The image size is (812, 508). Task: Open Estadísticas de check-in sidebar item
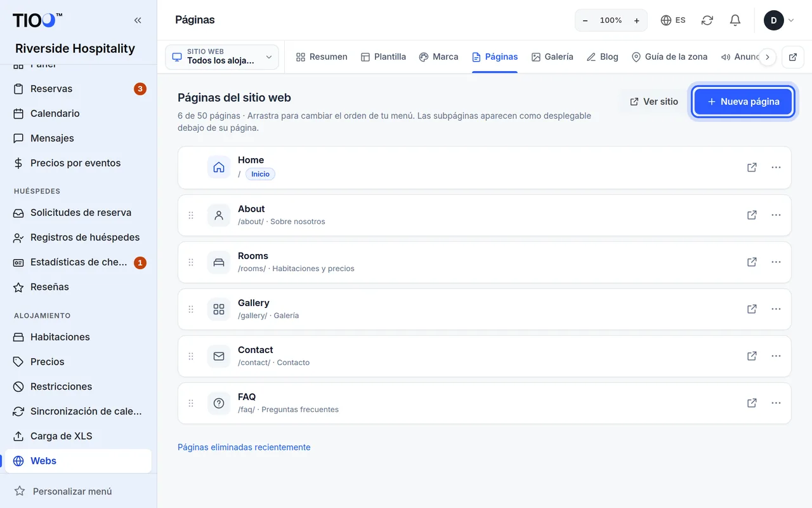pos(78,262)
